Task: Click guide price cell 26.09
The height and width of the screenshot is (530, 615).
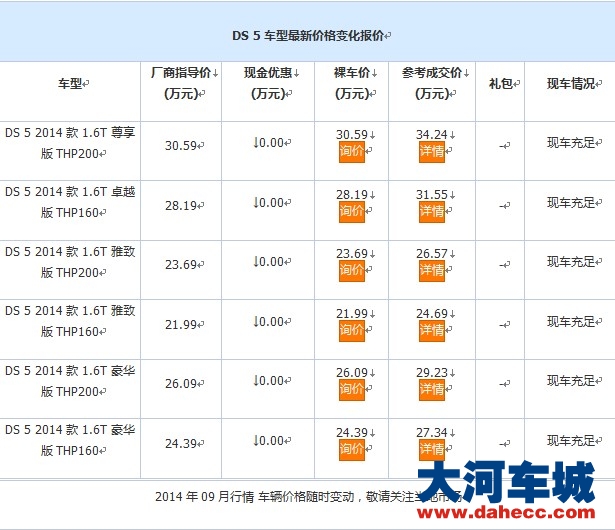Action: point(181,384)
